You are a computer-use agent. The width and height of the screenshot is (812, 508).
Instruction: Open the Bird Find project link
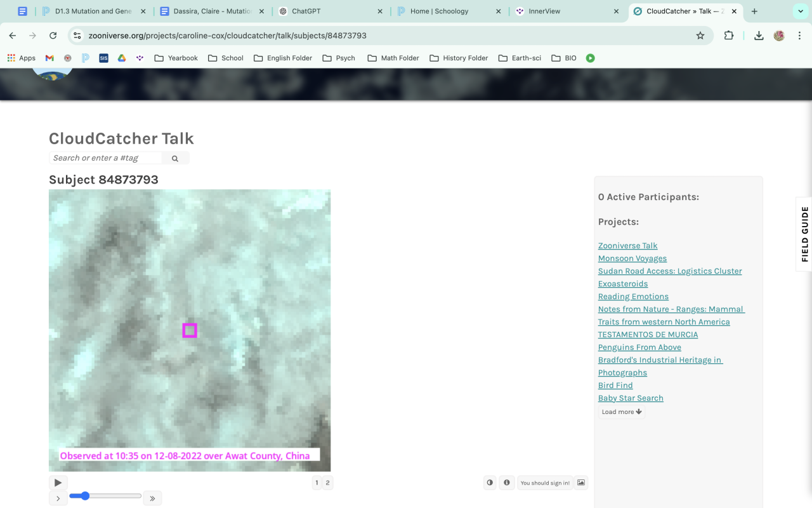tap(615, 385)
